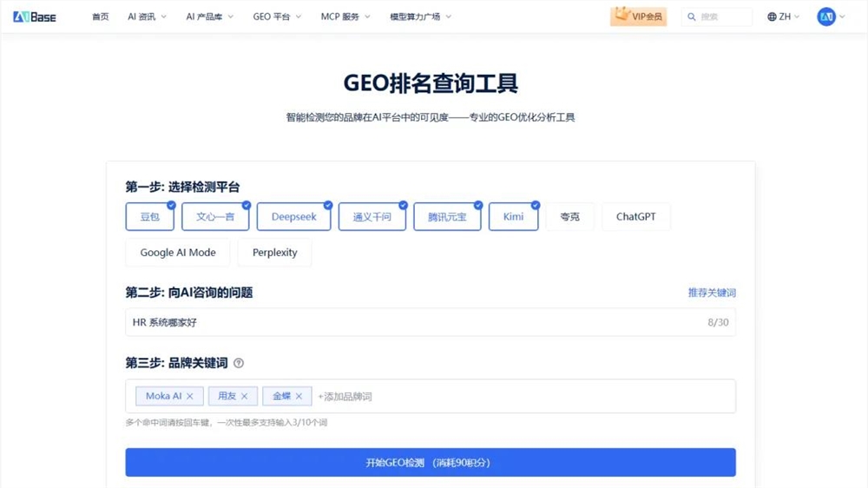
Task: Select the ChatGPT platform
Action: (636, 216)
